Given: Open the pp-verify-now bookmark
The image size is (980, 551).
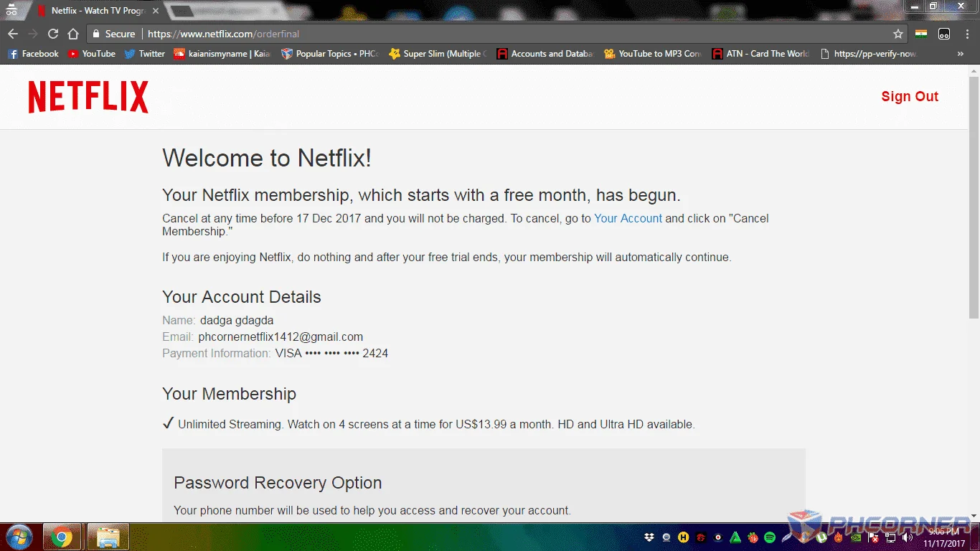Looking at the screenshot, I should point(869,54).
